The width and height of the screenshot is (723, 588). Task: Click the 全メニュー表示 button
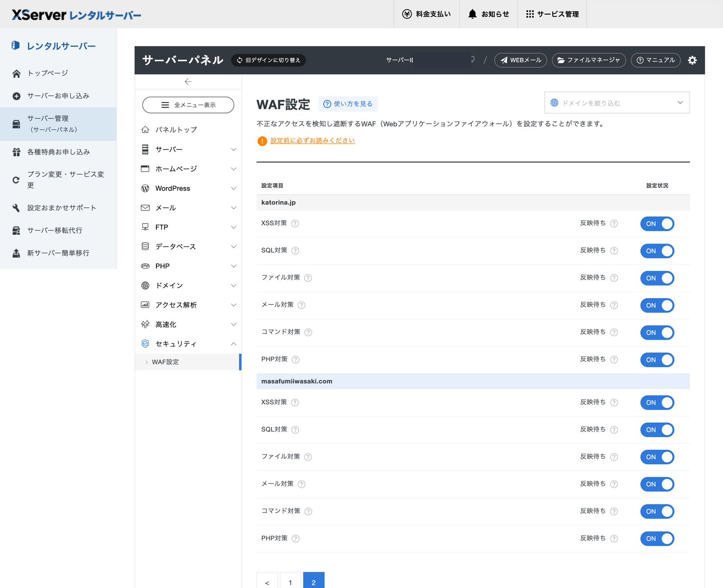point(188,105)
